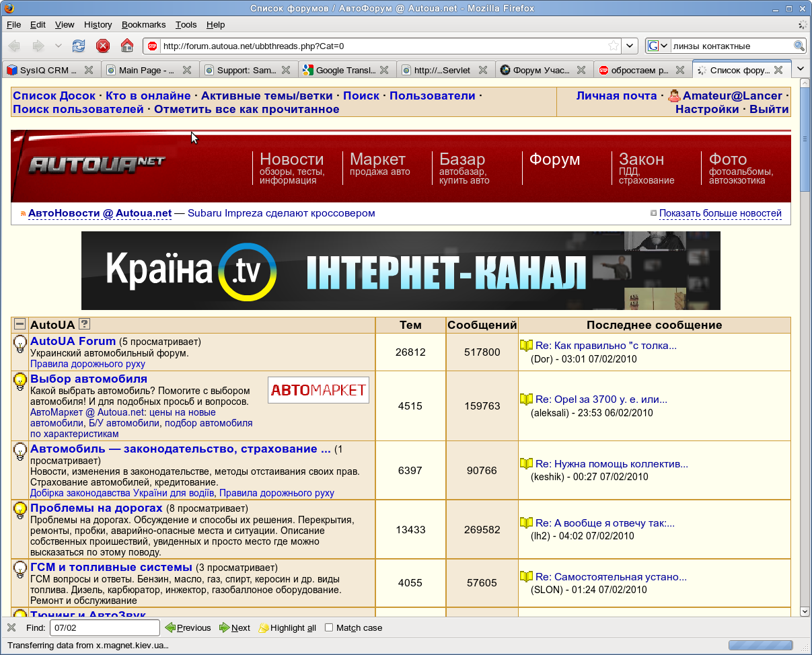Open the View menu
Image resolution: width=812 pixels, height=655 pixels.
(65, 24)
